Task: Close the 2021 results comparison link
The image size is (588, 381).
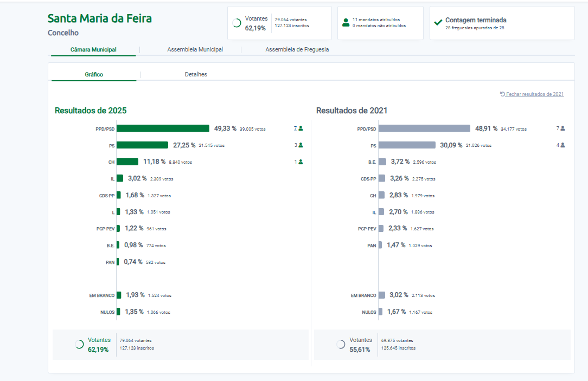Action: tap(534, 94)
